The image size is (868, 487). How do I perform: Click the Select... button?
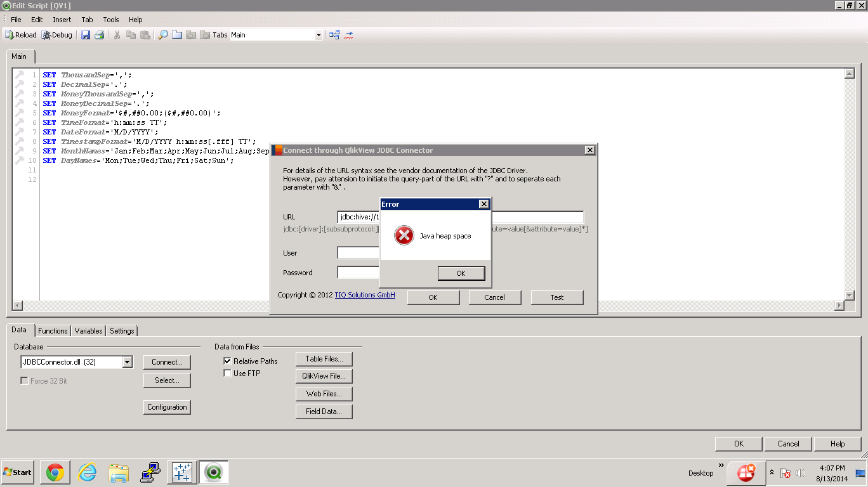[x=167, y=380]
